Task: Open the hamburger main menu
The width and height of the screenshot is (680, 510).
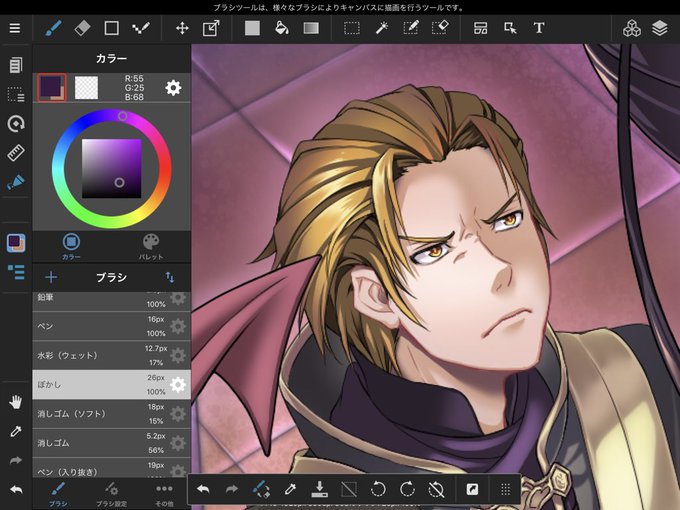Action: tap(15, 28)
